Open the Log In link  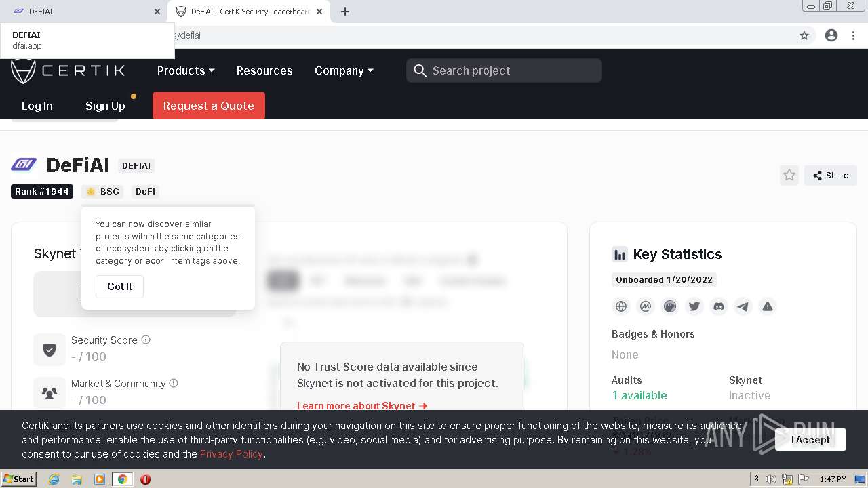pyautogui.click(x=37, y=106)
